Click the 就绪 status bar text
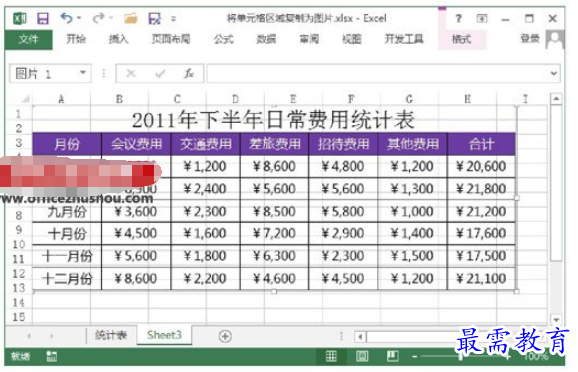Screen dimensions: 578x372 20,356
